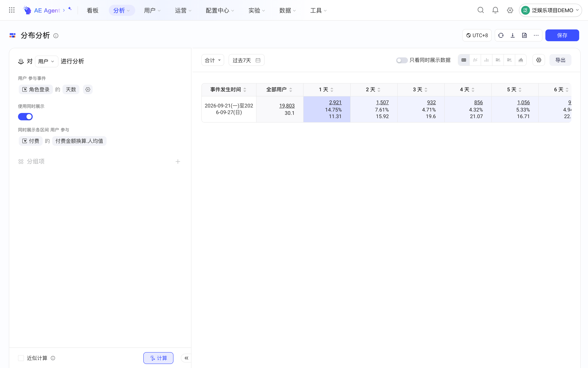The width and height of the screenshot is (588, 368).
Task: Enable 只看同时展示数据 switch
Action: pyautogui.click(x=402, y=60)
